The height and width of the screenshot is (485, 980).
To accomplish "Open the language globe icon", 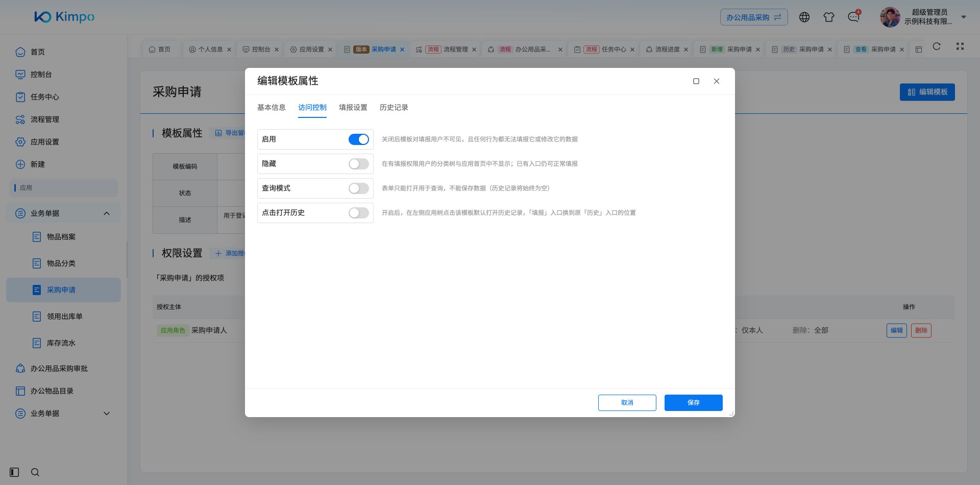I will (x=804, y=17).
